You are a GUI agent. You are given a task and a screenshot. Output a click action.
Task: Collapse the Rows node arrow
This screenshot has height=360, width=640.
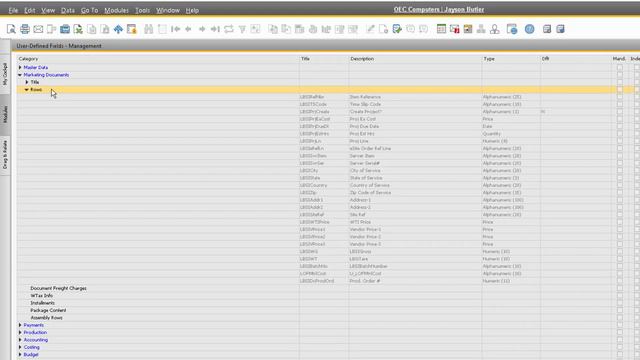[x=27, y=89]
